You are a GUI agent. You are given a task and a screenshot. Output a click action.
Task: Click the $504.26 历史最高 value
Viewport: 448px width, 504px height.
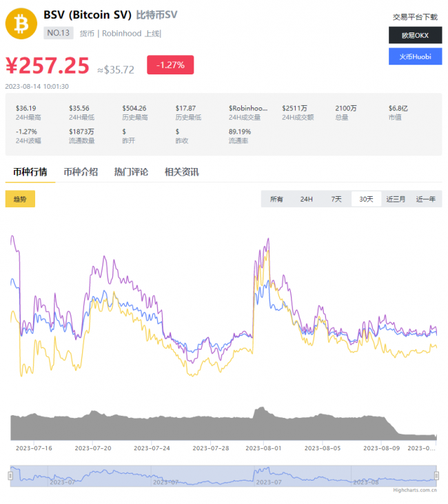coord(134,108)
